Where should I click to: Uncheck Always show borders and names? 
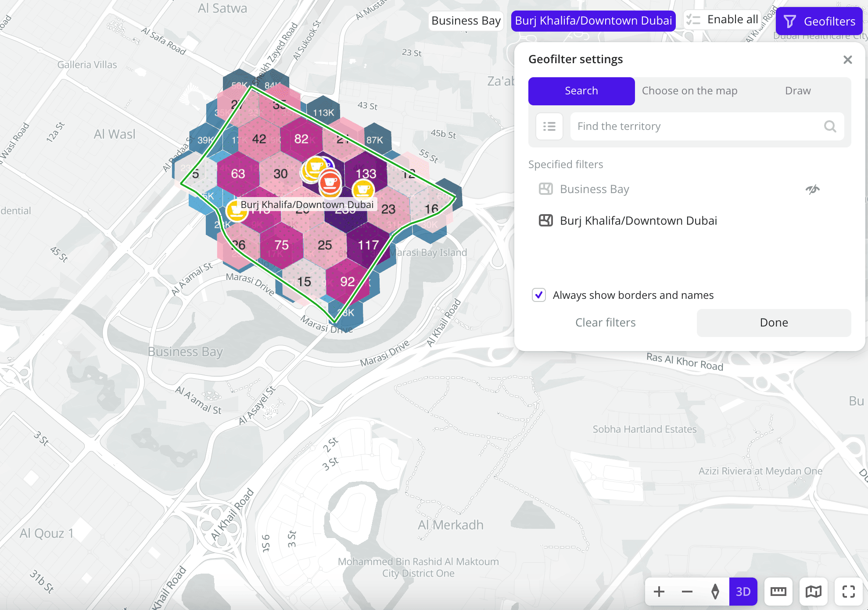[539, 295]
